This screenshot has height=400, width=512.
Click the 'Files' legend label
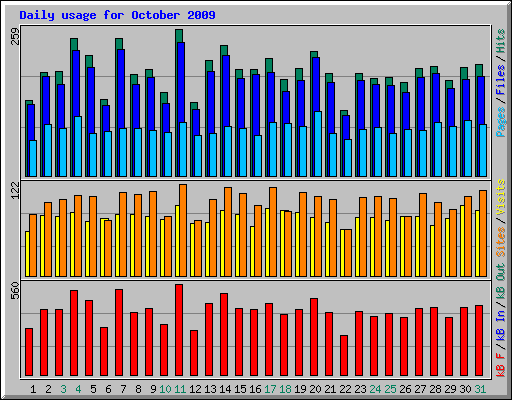(500, 80)
